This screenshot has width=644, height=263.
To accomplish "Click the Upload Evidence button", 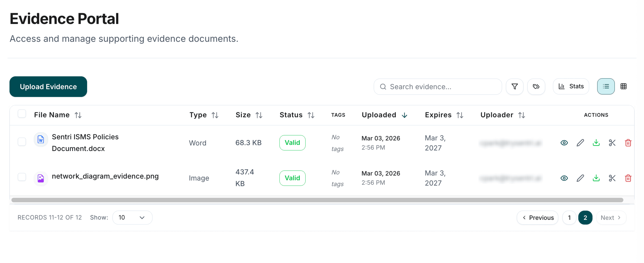I will click(48, 87).
